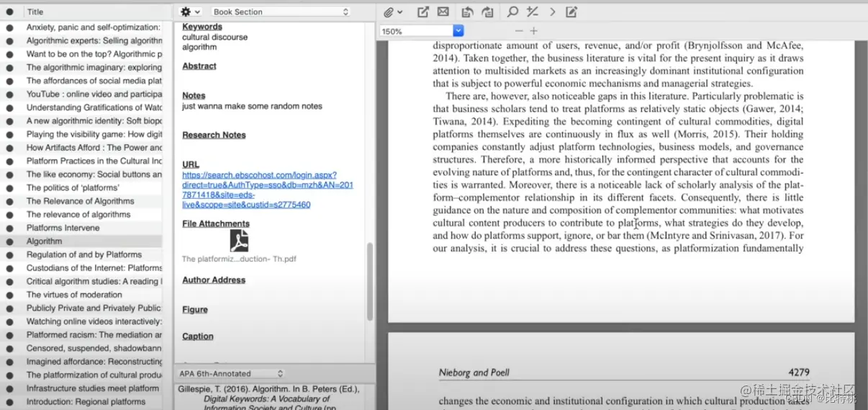The image size is (868, 410).
Task: Toggle read dot for The like economy row
Action: tap(10, 174)
